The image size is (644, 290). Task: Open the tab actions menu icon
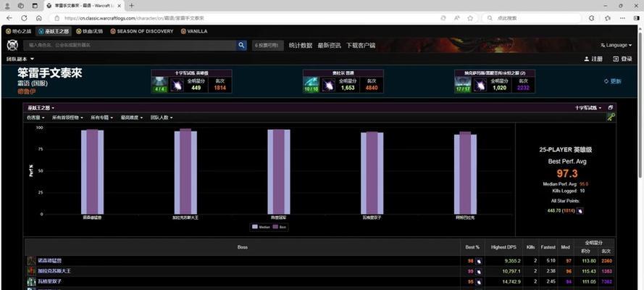point(35,6)
